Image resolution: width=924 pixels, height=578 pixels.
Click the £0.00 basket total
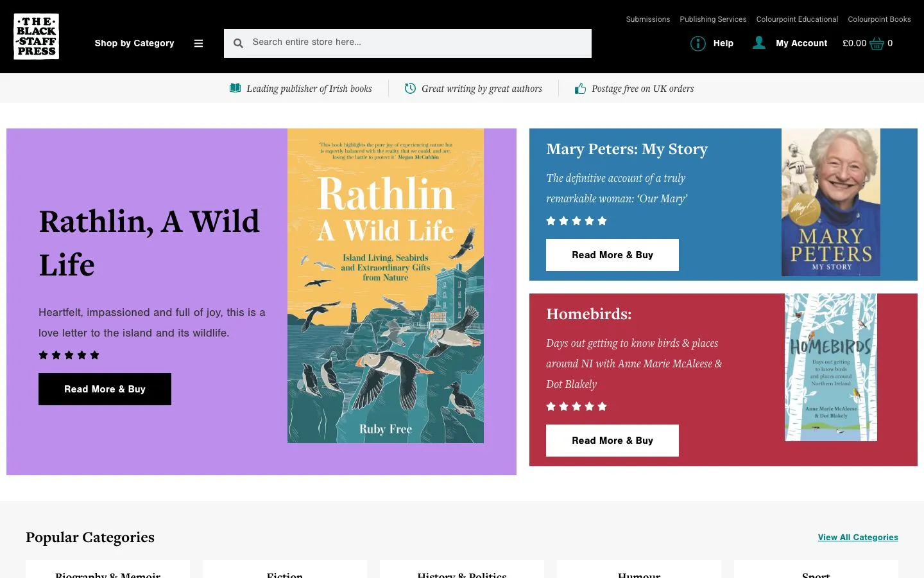pyautogui.click(x=854, y=43)
